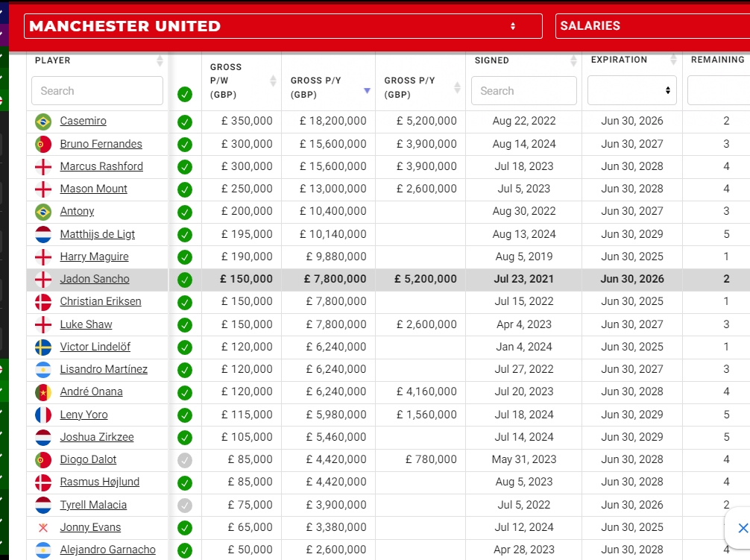750x560 pixels.
Task: Open the Manchester United team dropdown
Action: coord(283,26)
